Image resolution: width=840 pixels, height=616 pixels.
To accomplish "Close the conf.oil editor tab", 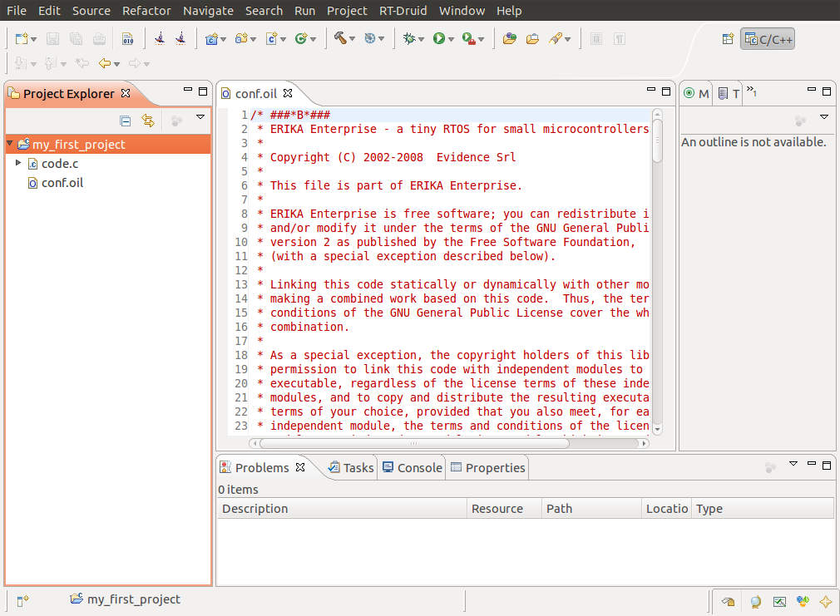I will (x=288, y=93).
